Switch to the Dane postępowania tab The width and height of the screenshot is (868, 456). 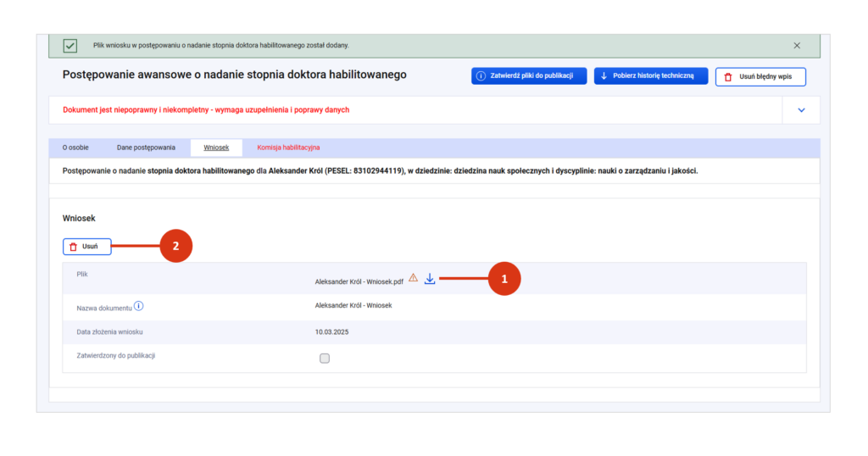pyautogui.click(x=146, y=147)
